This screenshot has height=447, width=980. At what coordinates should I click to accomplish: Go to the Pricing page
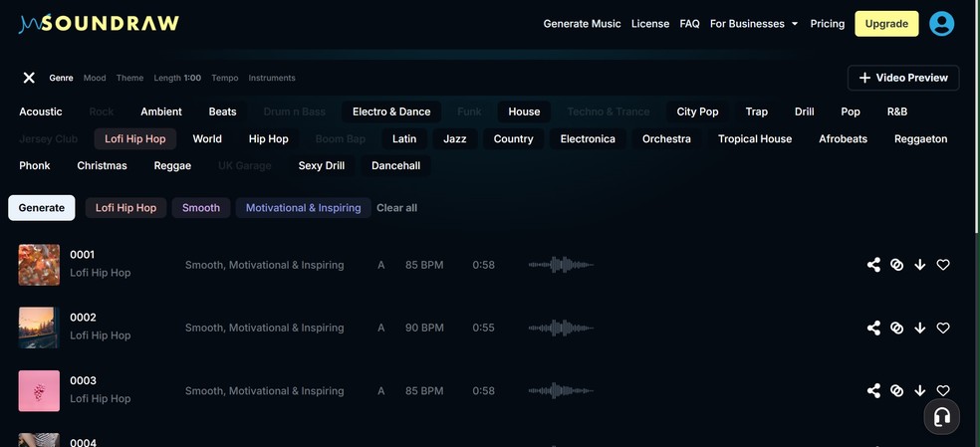coord(827,24)
